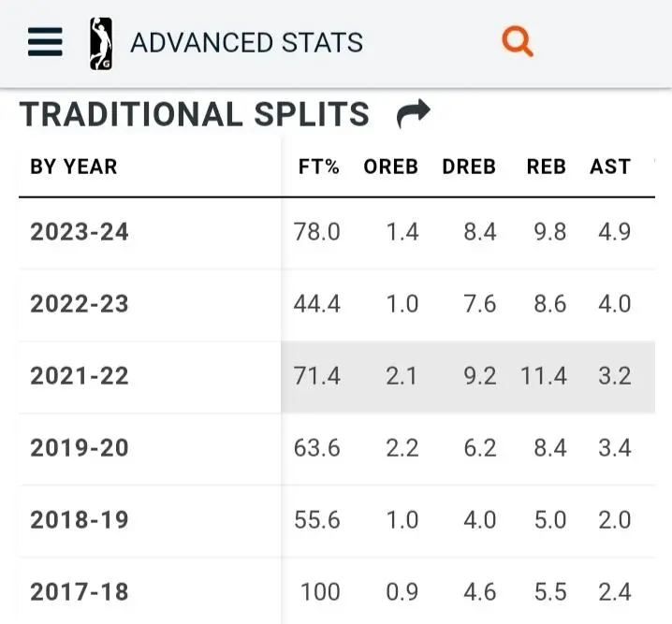
Task: Sort by the AST column header
Action: 609,167
